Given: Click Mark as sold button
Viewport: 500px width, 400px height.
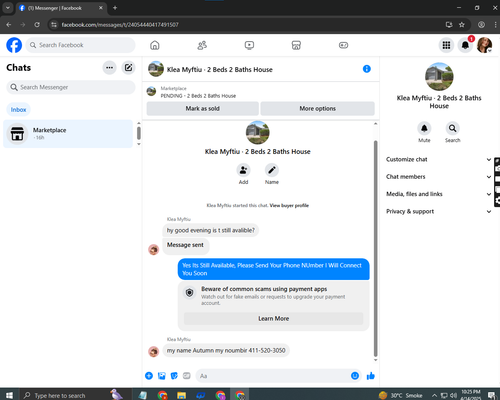Looking at the screenshot, I should 203,108.
